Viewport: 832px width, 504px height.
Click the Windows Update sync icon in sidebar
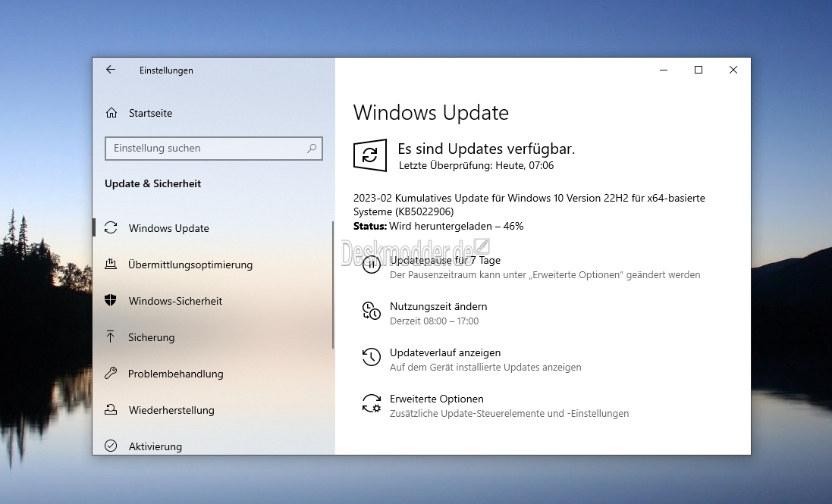[111, 228]
